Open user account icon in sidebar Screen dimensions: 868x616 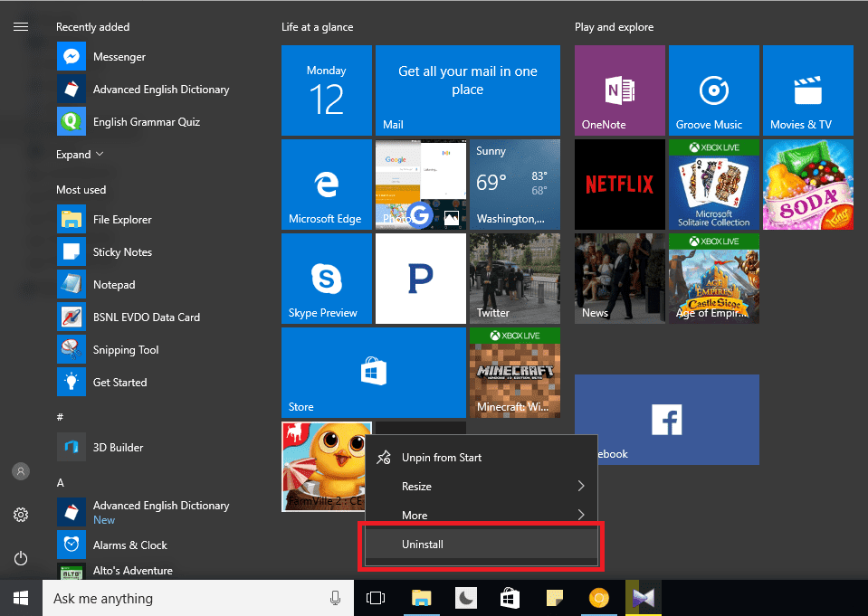click(x=21, y=471)
